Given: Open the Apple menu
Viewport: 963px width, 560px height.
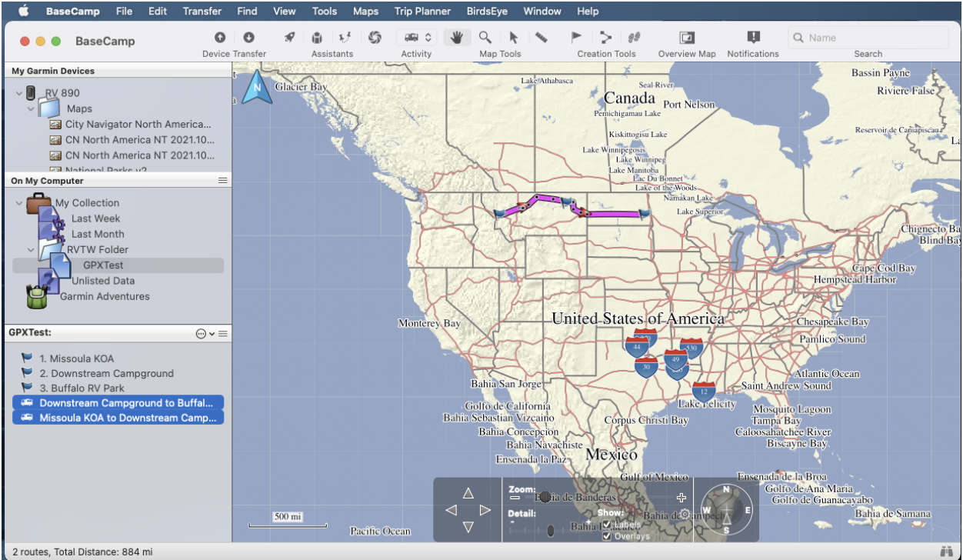Looking at the screenshot, I should click(x=23, y=11).
